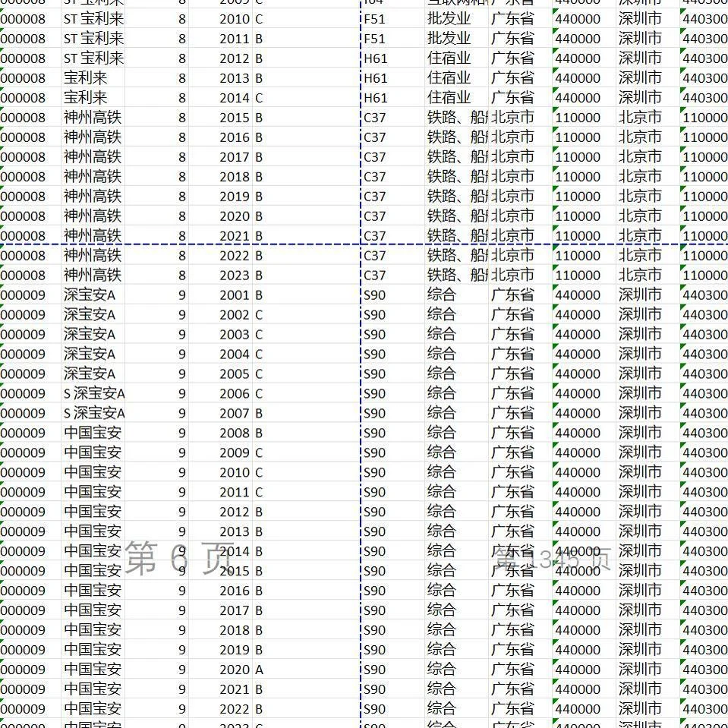Select the S深宝安A name cell in the 2006 row
The height and width of the screenshot is (728, 728).
[x=93, y=394]
